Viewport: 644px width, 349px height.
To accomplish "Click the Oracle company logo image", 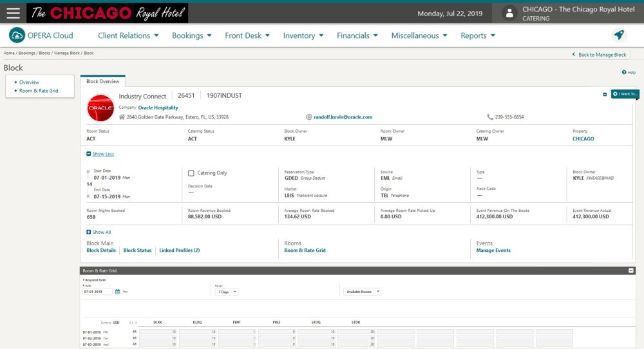I will [100, 108].
